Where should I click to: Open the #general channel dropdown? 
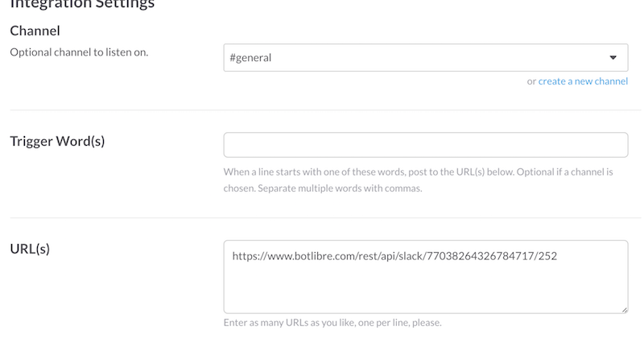pyautogui.click(x=425, y=58)
